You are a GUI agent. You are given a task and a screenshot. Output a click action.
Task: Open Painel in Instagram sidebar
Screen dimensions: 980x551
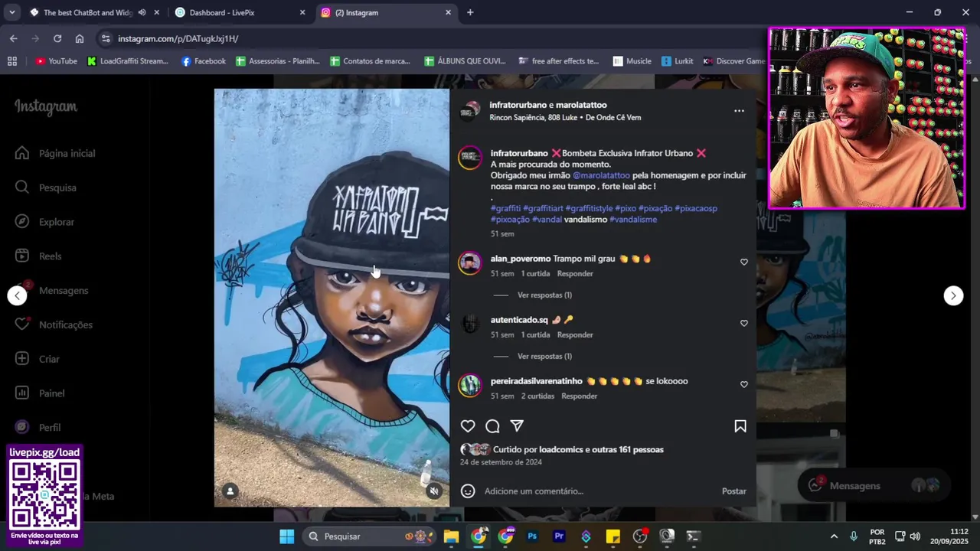click(41, 393)
